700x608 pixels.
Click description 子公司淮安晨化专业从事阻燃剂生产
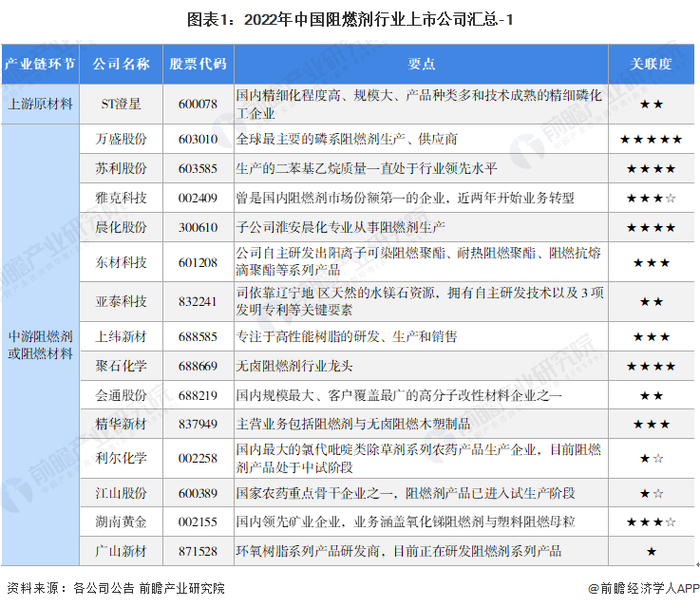point(340,227)
